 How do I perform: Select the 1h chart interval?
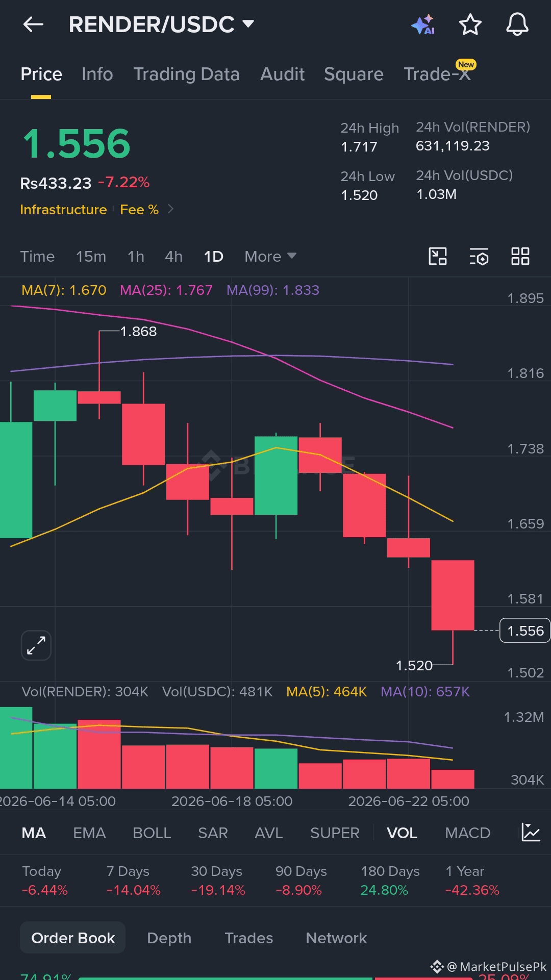136,256
